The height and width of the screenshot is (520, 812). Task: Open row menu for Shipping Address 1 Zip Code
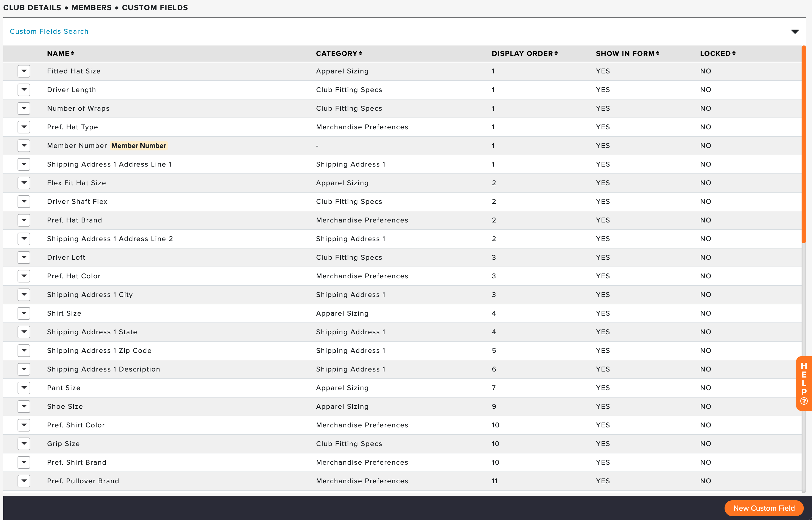coord(24,350)
